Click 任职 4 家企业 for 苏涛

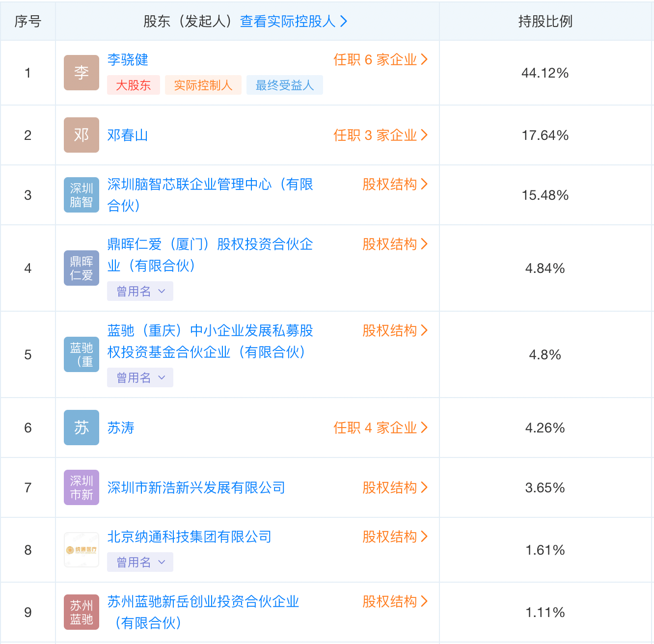pyautogui.click(x=381, y=428)
